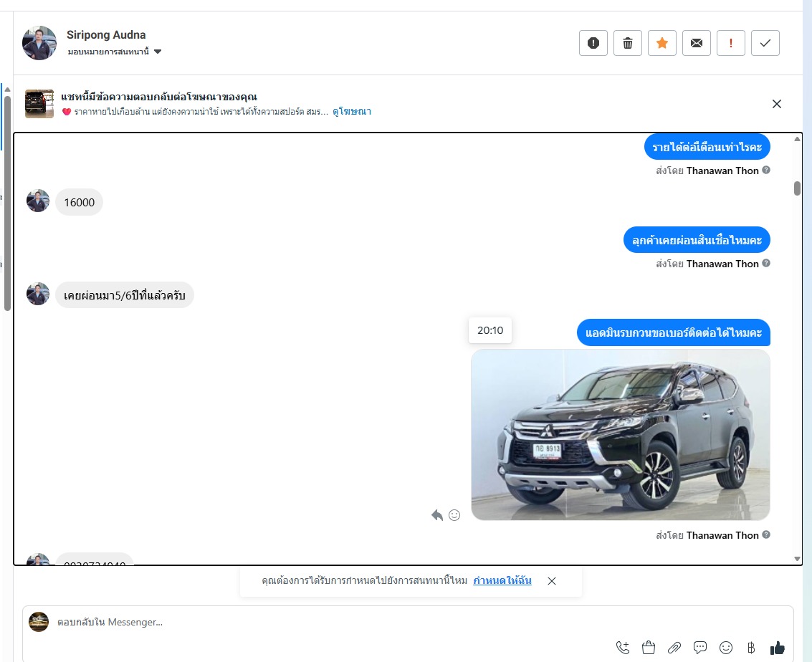Click help icon beside first 'Thanawan Thon'
The width and height of the screenshot is (812, 662).
tap(766, 170)
